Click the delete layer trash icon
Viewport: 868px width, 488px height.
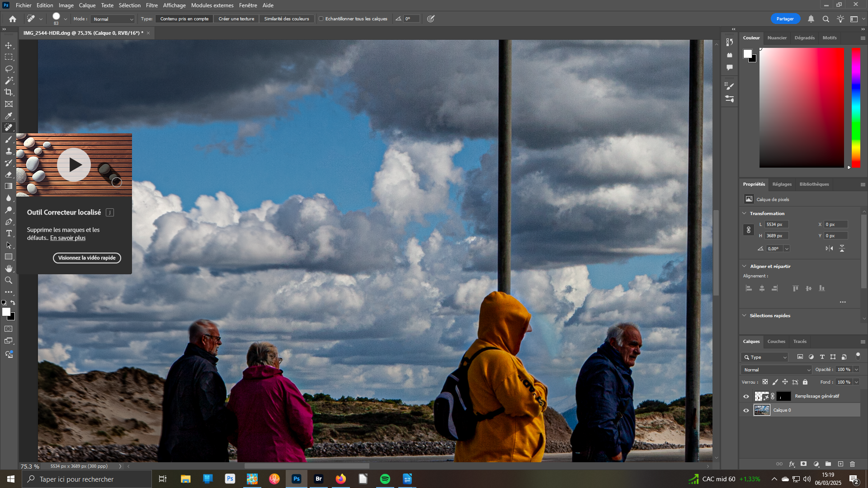(x=852, y=464)
